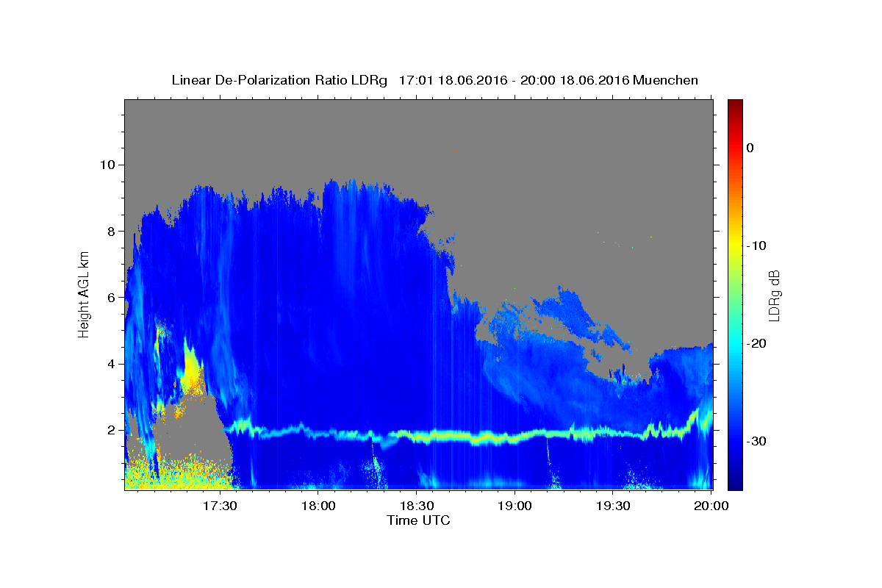Click the 18:30 time axis label
Viewport: 882px width, 588px height.
coord(417,506)
